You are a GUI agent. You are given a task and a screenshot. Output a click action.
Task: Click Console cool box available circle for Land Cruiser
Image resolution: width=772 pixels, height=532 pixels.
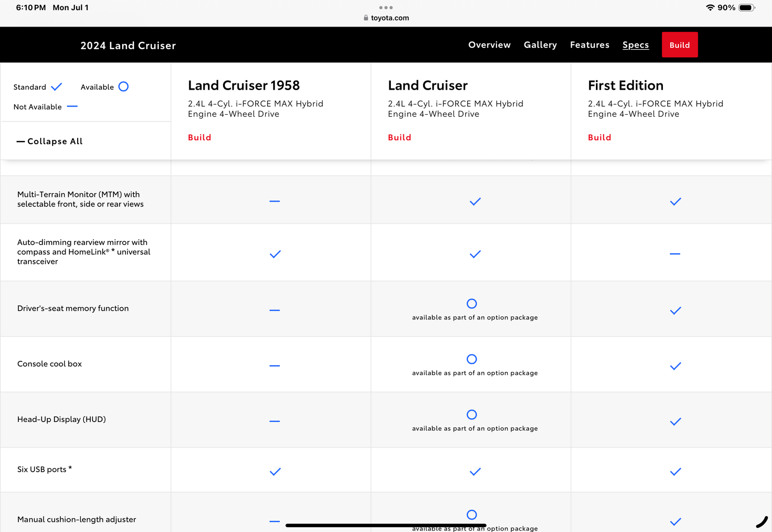472,359
